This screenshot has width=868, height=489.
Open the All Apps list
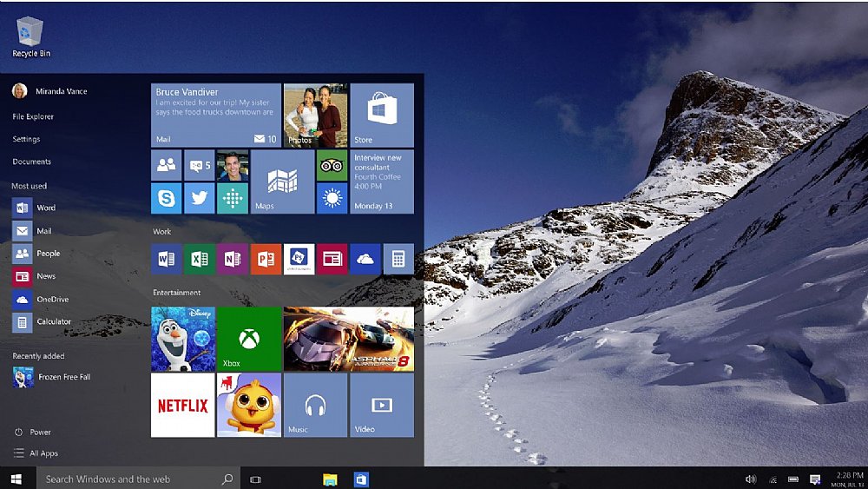(36, 453)
